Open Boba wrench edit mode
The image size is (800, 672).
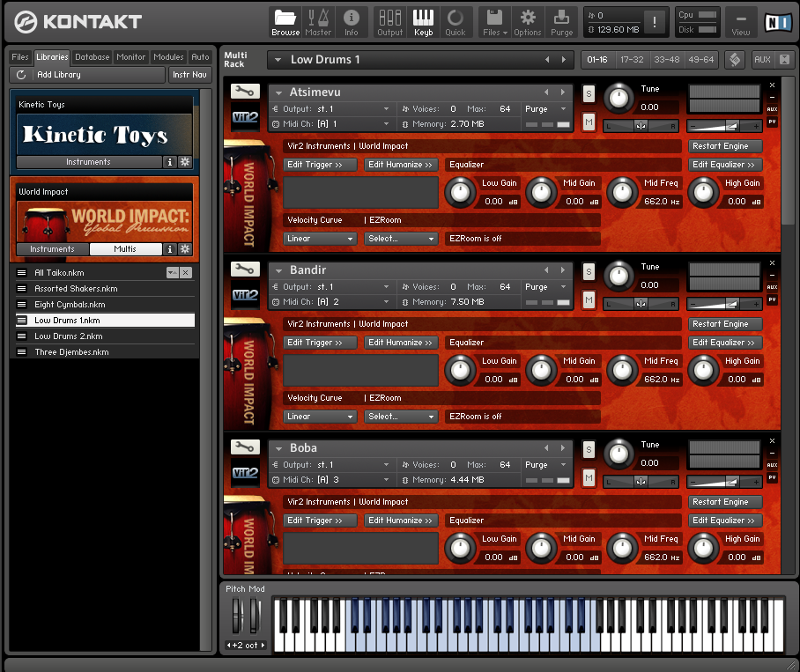click(x=246, y=447)
